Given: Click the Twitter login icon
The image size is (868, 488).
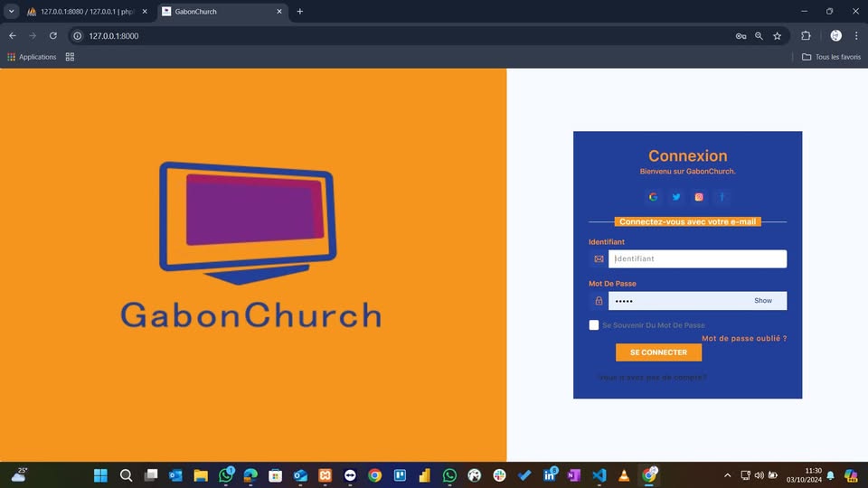Looking at the screenshot, I should point(676,197).
